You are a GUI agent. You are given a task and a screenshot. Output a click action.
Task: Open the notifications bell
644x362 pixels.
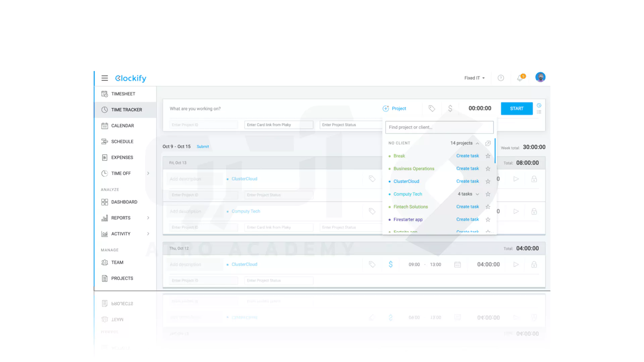click(x=520, y=78)
